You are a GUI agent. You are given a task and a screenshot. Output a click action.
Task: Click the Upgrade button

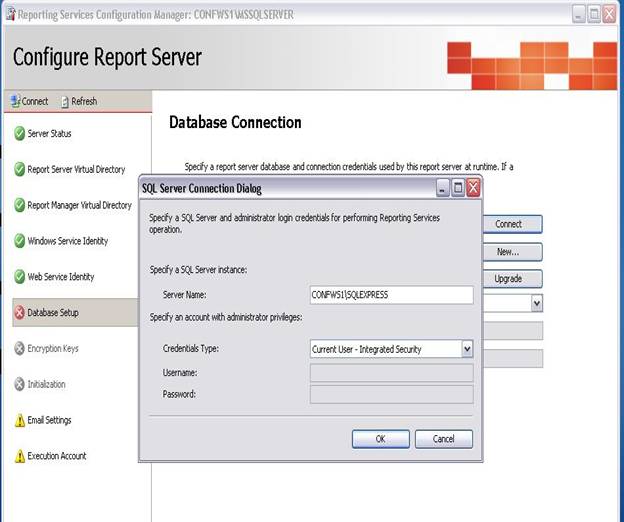coord(508,279)
